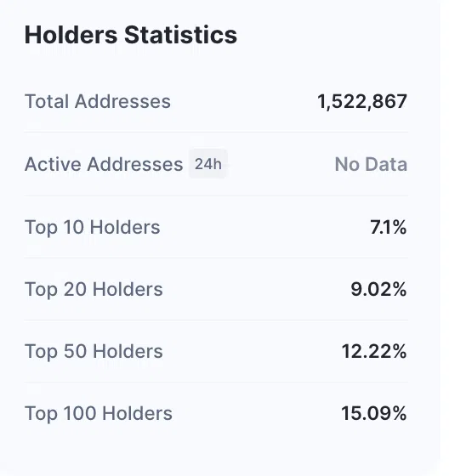Click the divider line below Top 10 Holders
This screenshot has height=476, width=466.
(x=216, y=258)
